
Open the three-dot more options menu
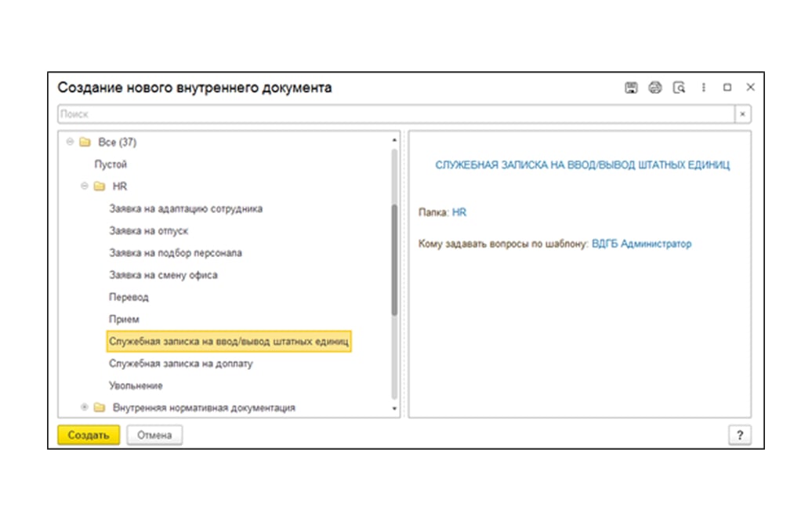704,88
